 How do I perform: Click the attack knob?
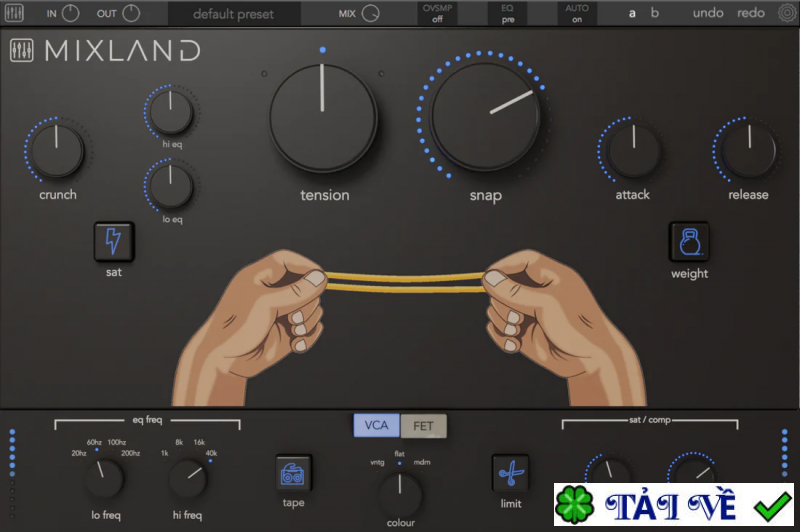[x=634, y=150]
